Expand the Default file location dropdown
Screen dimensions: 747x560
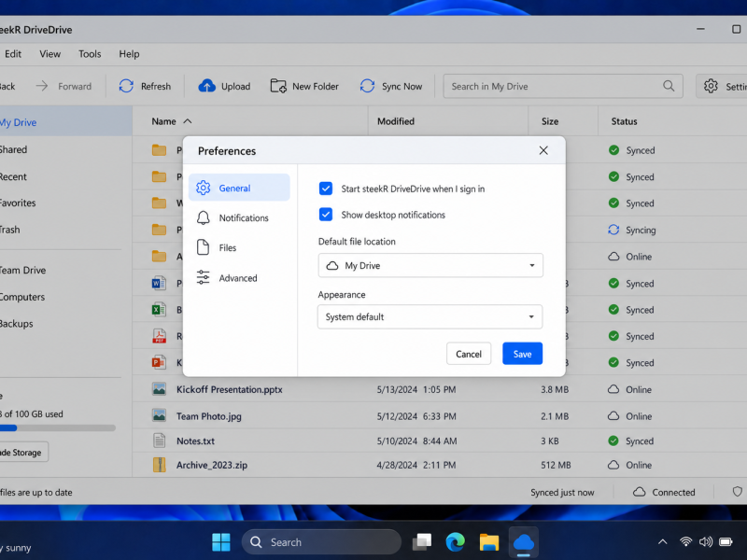coord(430,265)
